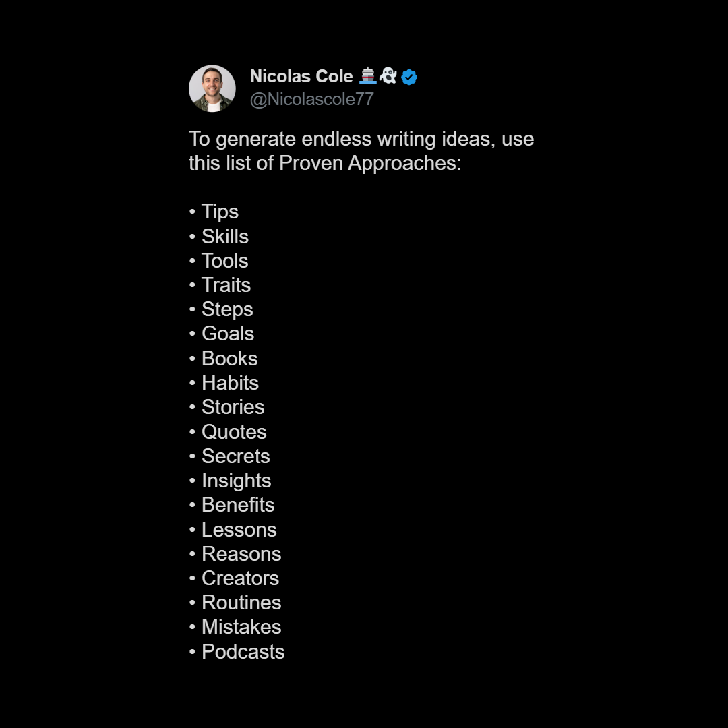728x728 pixels.
Task: Click the 'Insights' list entry
Action: [231, 481]
